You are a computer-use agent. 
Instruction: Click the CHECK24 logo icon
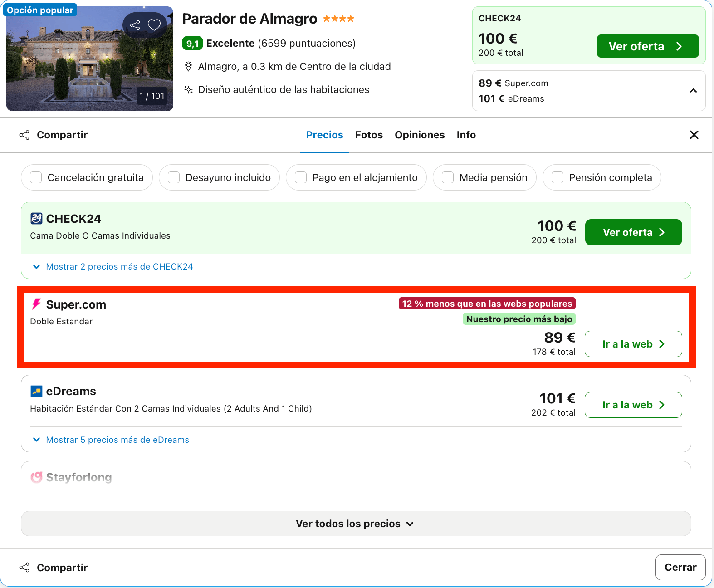point(36,219)
